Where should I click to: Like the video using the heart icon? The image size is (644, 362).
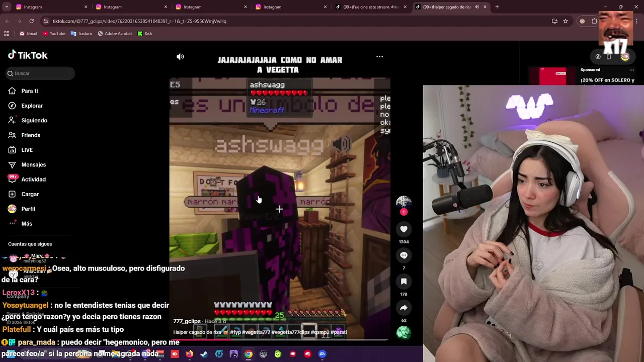(x=404, y=229)
